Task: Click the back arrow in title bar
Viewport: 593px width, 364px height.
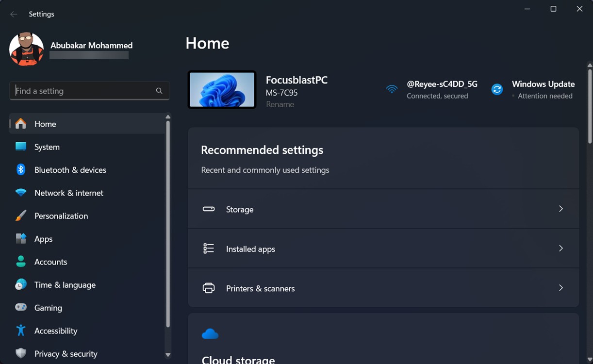Action: click(14, 14)
